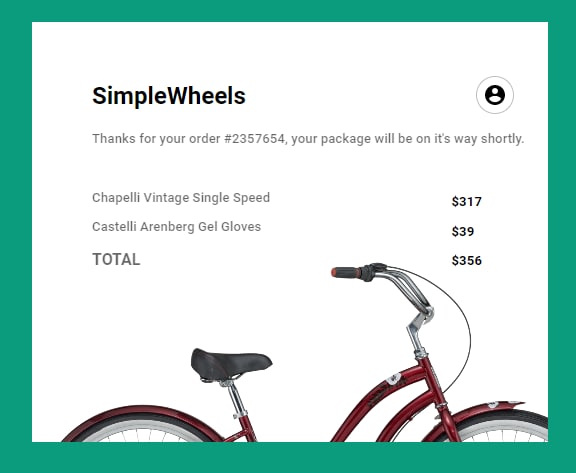Click the bike's seat post
The width and height of the screenshot is (576, 473).
click(x=237, y=400)
